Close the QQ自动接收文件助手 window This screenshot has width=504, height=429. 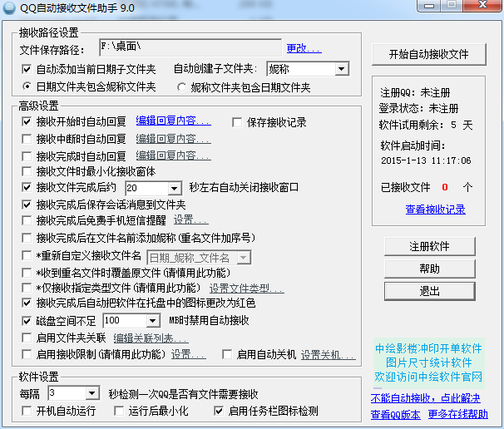click(x=482, y=6)
